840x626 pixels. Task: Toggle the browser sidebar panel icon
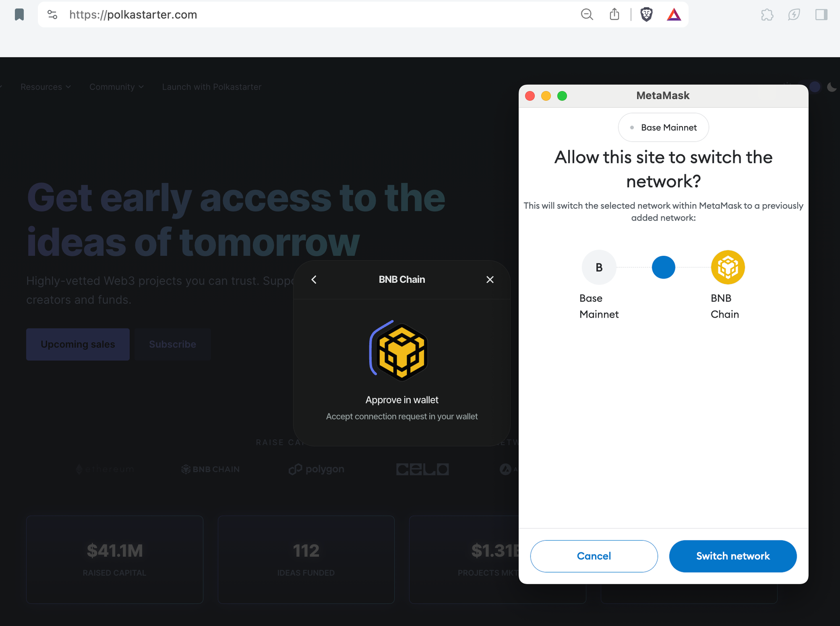pos(821,15)
